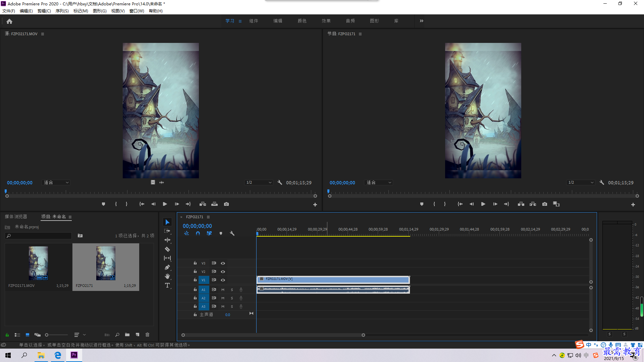Open 文件(F) menu
This screenshot has width=644, height=362.
coord(9,11)
